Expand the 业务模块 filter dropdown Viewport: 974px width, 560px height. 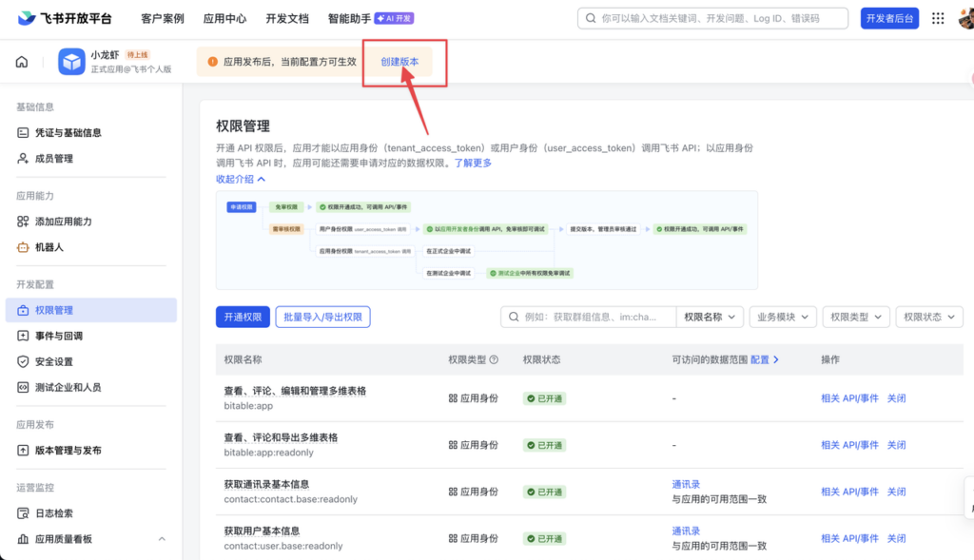(x=784, y=317)
